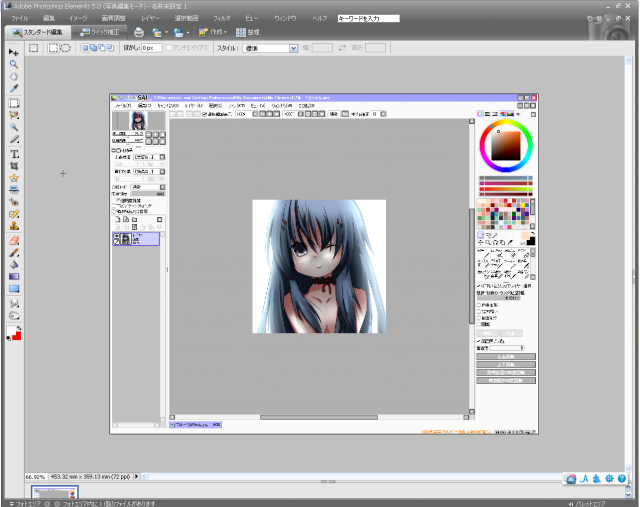This screenshot has width=640, height=507.
Task: Select the Type tool
Action: [x=14, y=154]
